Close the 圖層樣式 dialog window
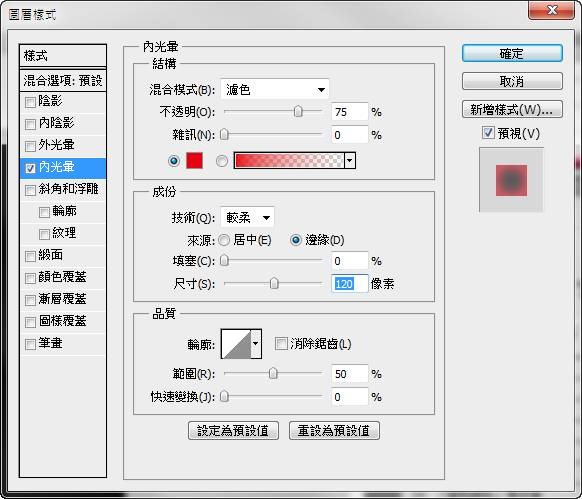Screen dimensions: 582x499 [552, 10]
